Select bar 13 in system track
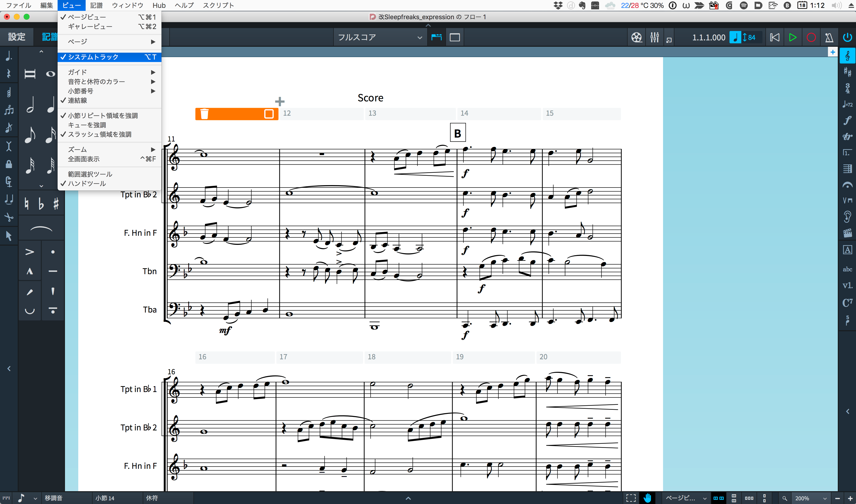 (x=410, y=113)
